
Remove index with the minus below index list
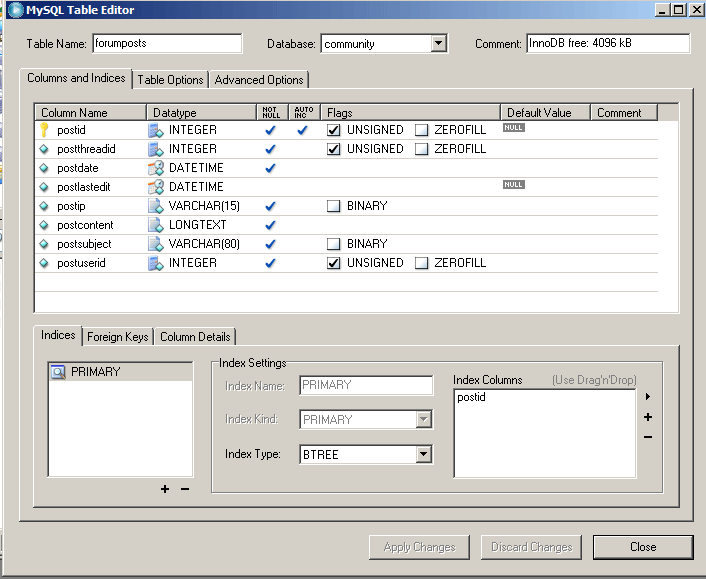click(x=185, y=489)
